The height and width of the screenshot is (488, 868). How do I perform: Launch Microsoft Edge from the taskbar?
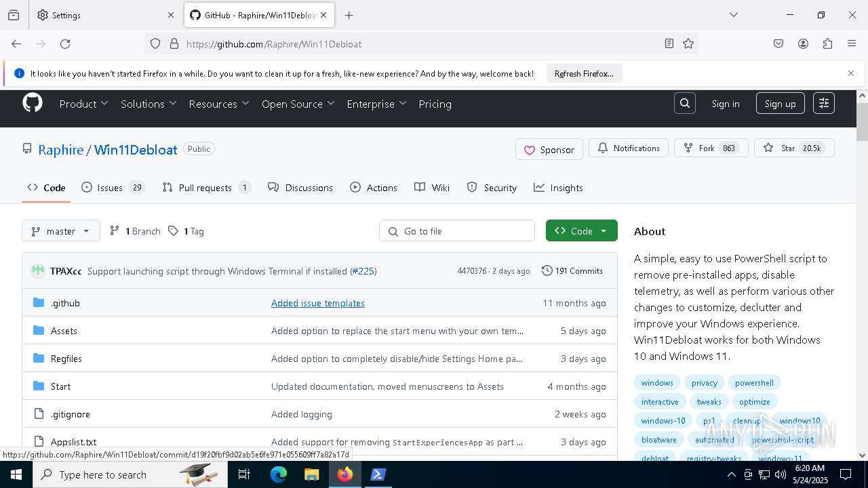[279, 474]
